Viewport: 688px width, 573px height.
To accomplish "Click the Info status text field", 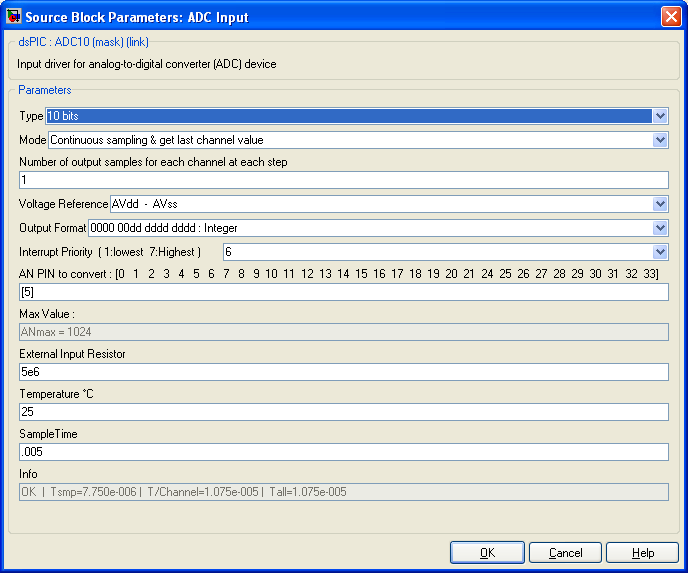I will click(343, 492).
